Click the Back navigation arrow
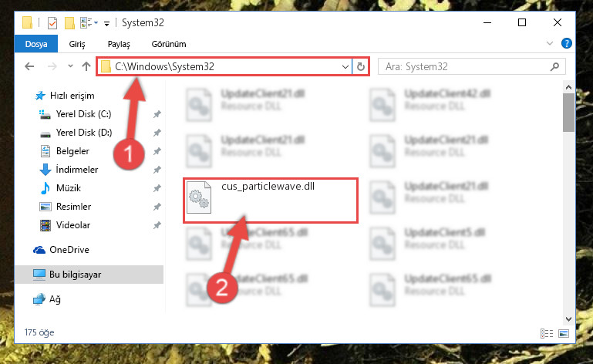Viewport: 593px width, 364px height. pyautogui.click(x=29, y=66)
